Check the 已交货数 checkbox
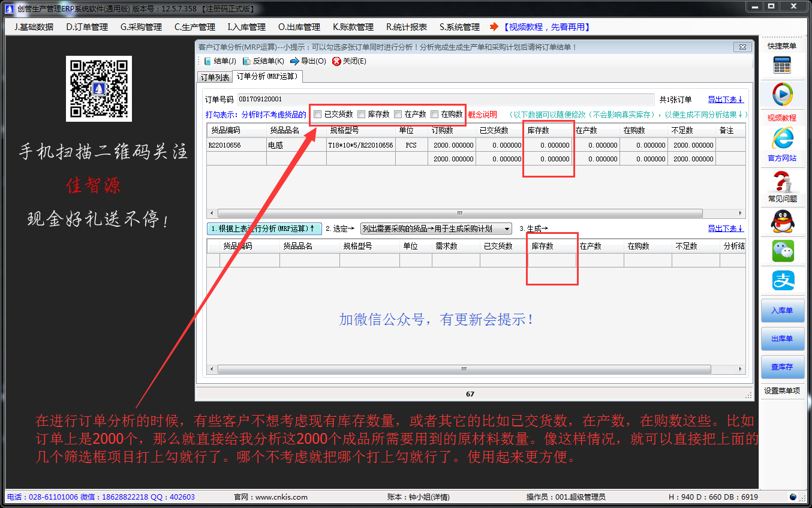Viewport: 812px width, 508px height. 318,115
